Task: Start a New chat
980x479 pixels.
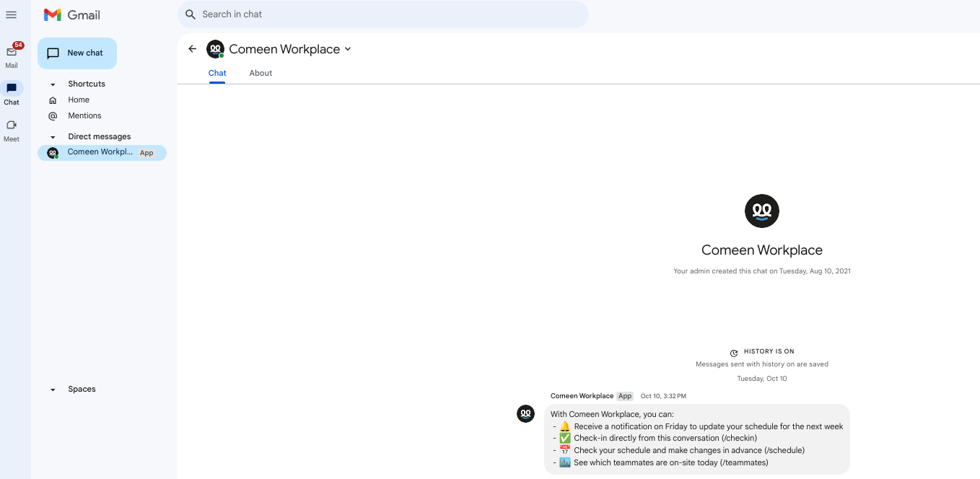Action: [x=77, y=53]
